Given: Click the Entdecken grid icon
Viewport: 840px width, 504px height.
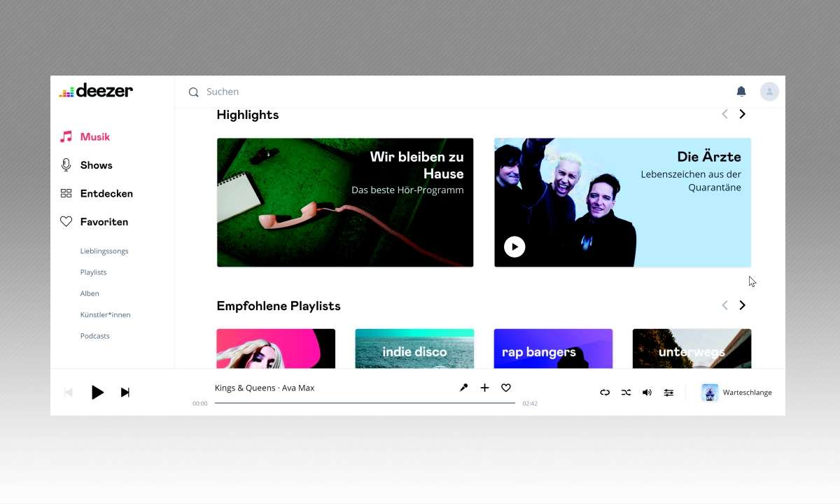Looking at the screenshot, I should point(66,193).
